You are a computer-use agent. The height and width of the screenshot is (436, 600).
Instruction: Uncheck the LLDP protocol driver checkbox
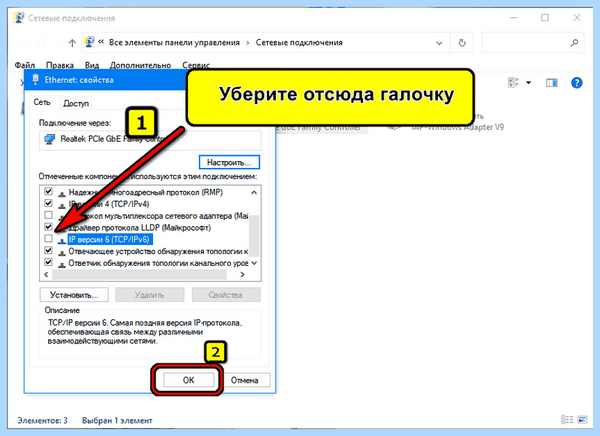(x=48, y=227)
